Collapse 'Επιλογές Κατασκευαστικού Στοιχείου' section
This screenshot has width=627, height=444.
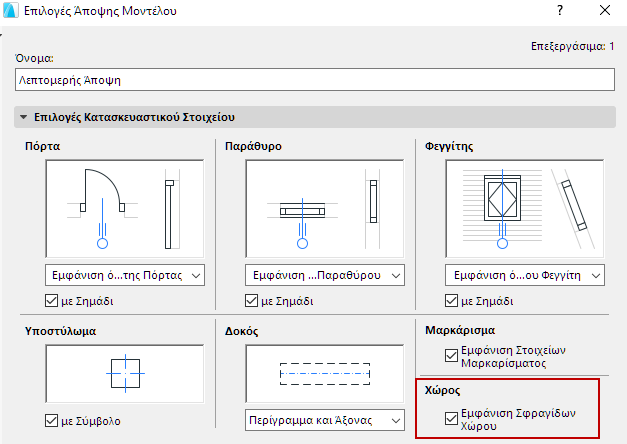[23, 117]
